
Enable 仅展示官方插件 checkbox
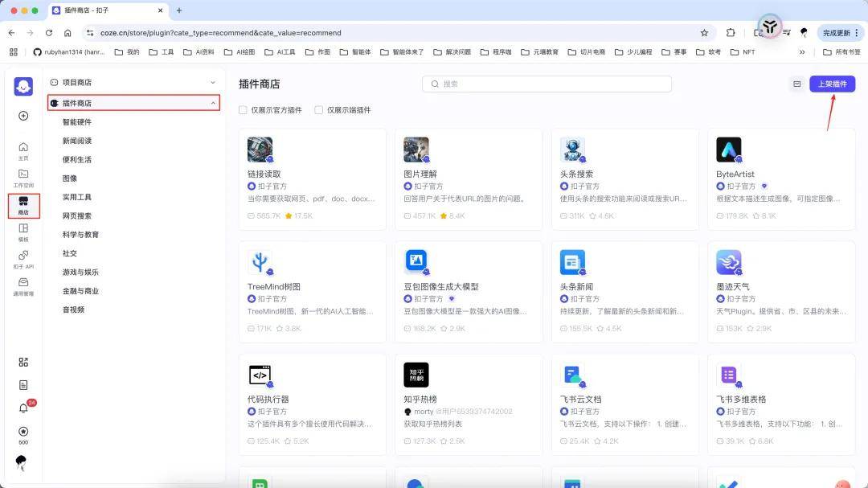(243, 110)
